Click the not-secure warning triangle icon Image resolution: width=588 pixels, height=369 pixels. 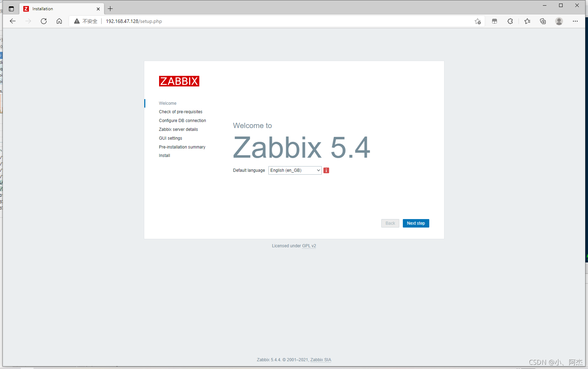coord(77,21)
